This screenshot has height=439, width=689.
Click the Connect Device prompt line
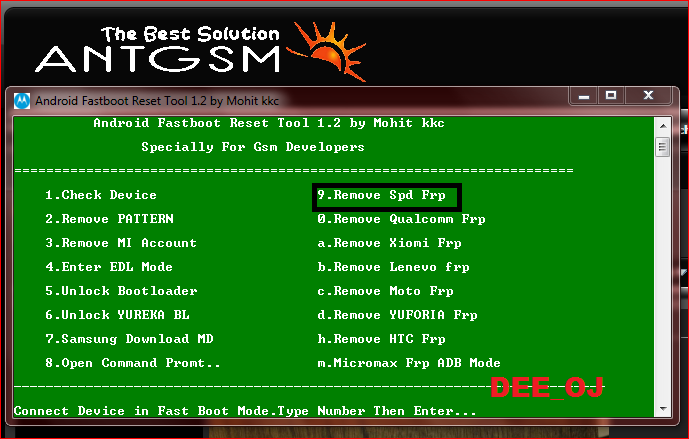tap(245, 411)
